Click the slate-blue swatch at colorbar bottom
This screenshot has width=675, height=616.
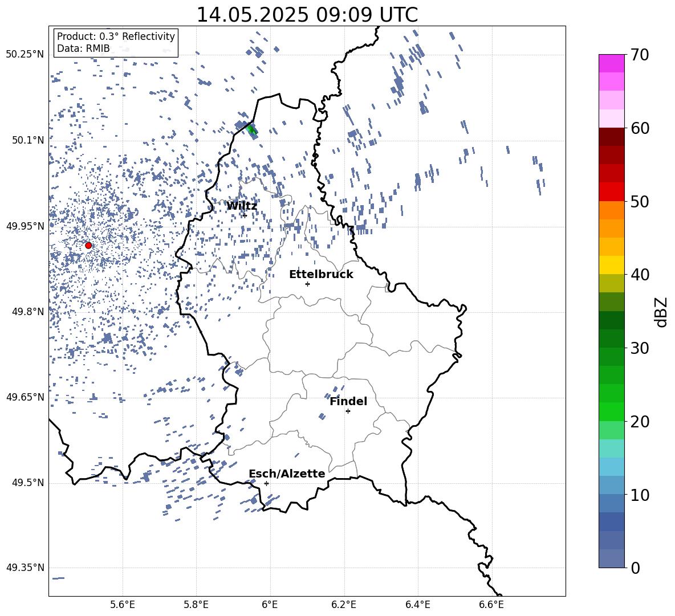pos(612,558)
